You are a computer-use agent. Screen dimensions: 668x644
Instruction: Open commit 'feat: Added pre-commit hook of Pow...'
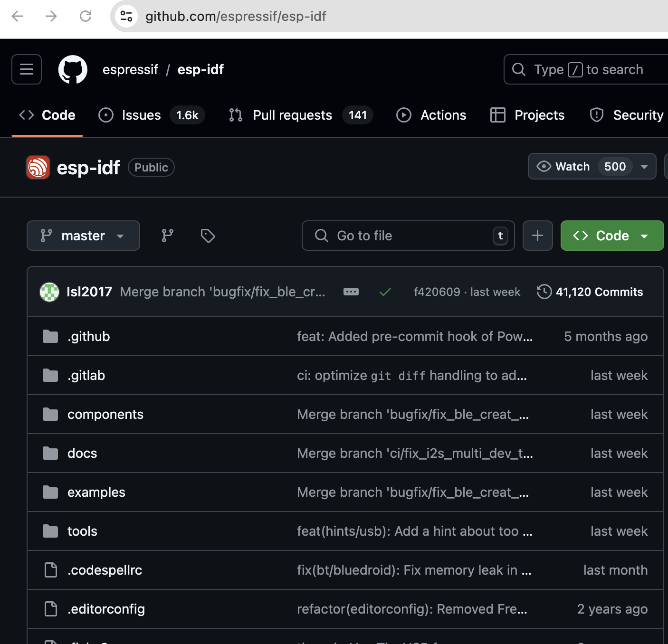pyautogui.click(x=415, y=336)
